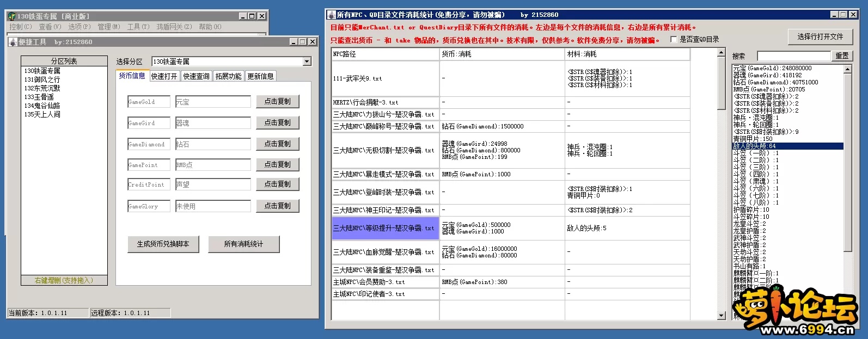Click the 当前版本: 1.0.1.11 status field
This screenshot has width=868, height=339.
tap(48, 313)
